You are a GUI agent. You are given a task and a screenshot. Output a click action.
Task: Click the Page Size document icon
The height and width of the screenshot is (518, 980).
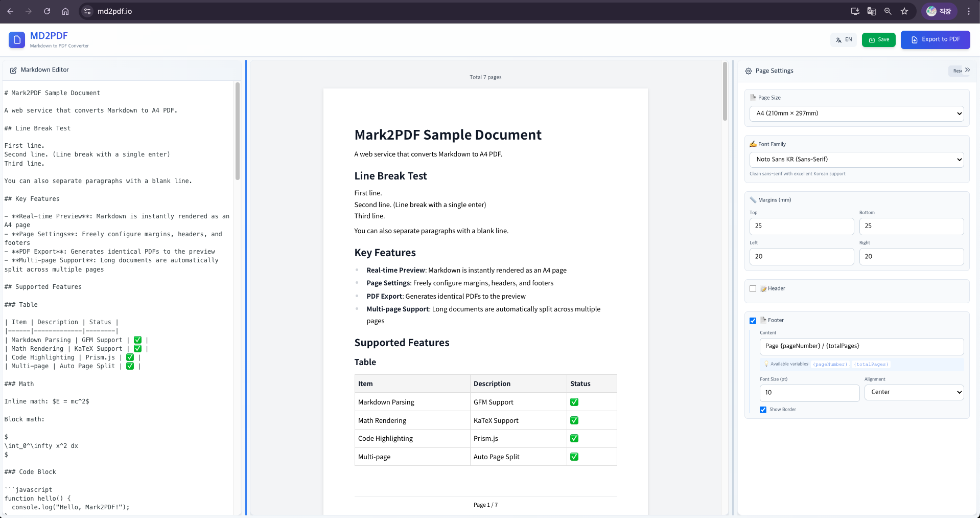coord(753,97)
